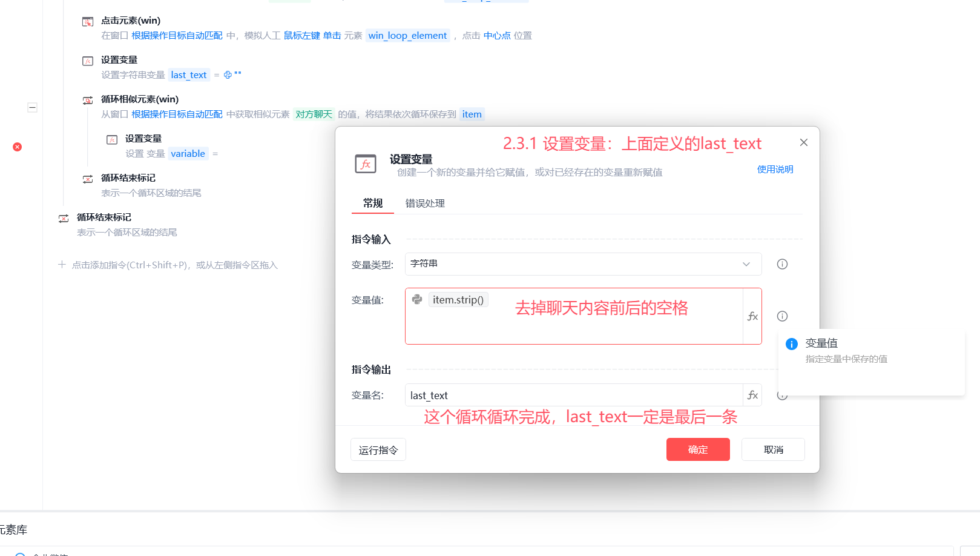The image size is (980, 556).
Task: Click the 中心点 position link
Action: click(x=497, y=36)
